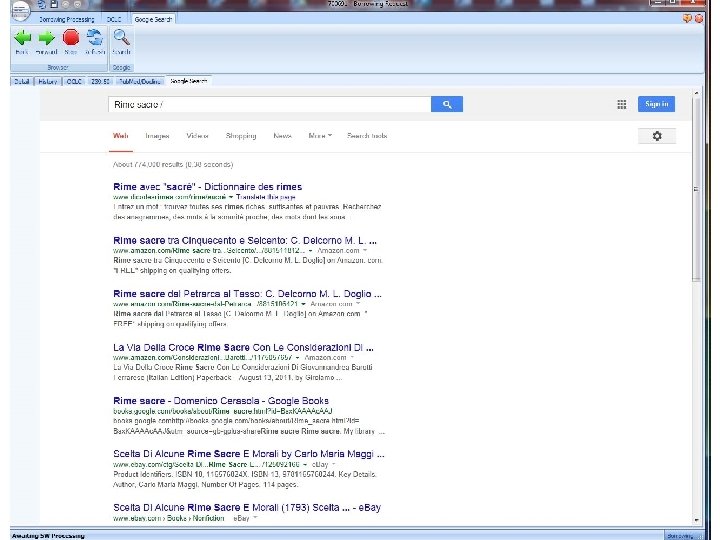Click 'About 774,000 results' text

(x=173, y=164)
